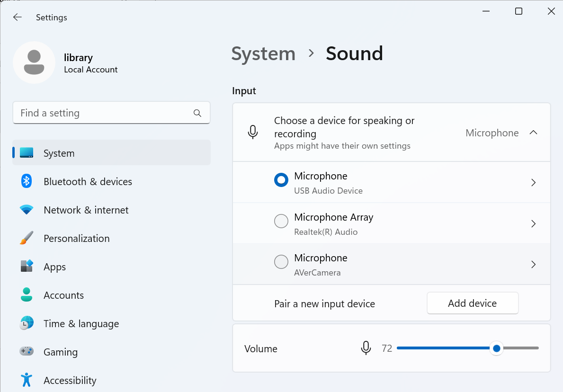Select the Realtek Microphone Array radio button
The width and height of the screenshot is (563, 392).
tap(281, 221)
